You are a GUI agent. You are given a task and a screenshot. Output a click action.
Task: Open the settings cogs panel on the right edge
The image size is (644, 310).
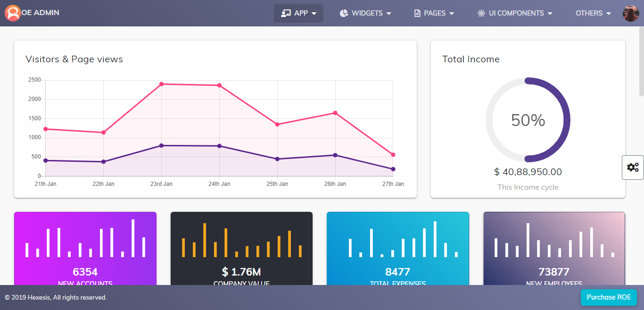tap(633, 167)
